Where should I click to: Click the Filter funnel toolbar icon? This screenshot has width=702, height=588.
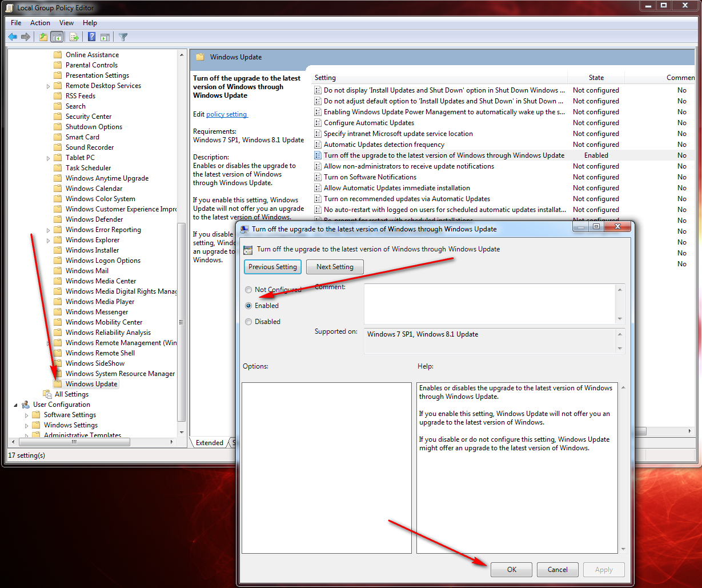123,37
